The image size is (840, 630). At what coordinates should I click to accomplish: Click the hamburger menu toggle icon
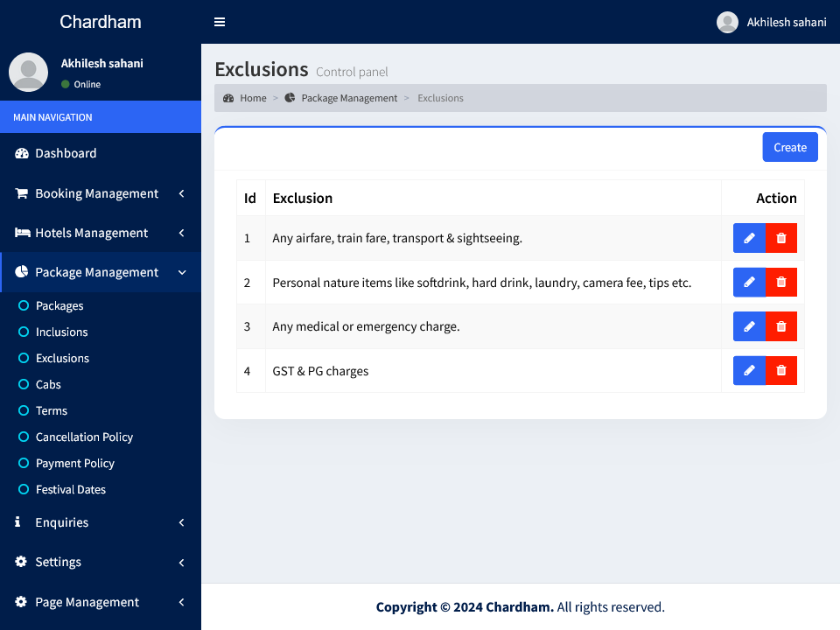(220, 22)
